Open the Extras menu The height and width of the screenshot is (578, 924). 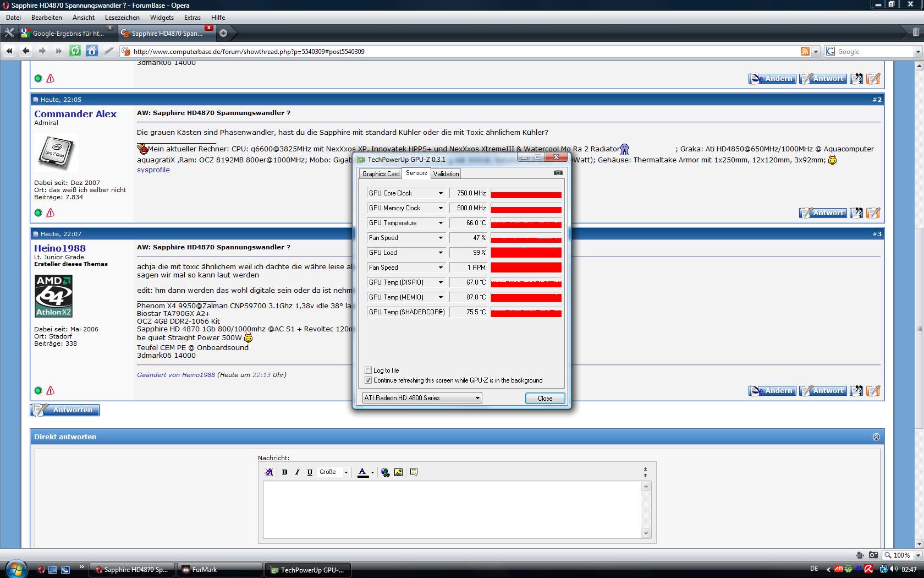click(193, 18)
